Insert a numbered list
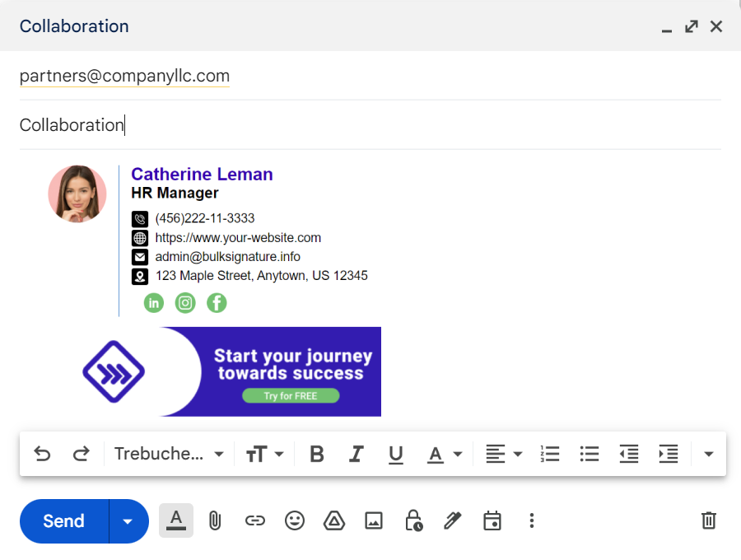 click(x=550, y=454)
